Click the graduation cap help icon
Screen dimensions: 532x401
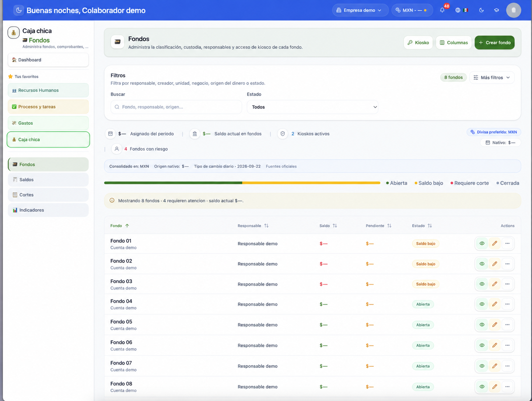(496, 10)
